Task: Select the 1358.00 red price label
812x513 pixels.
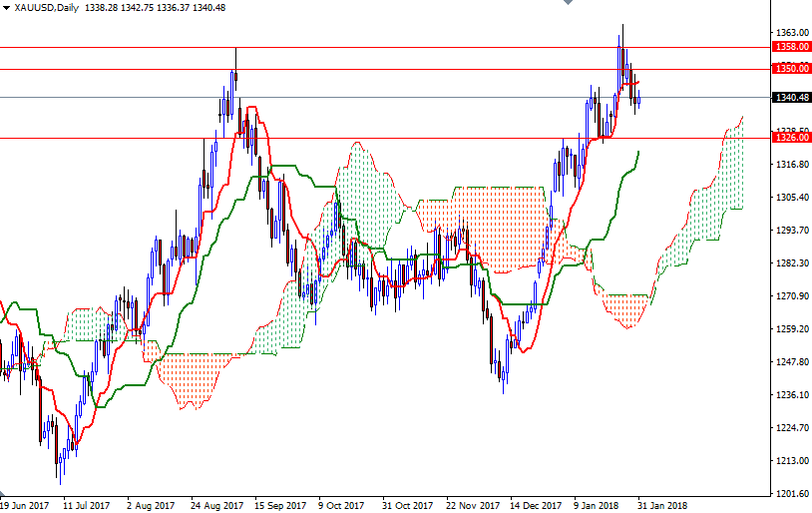Action: 791,46
